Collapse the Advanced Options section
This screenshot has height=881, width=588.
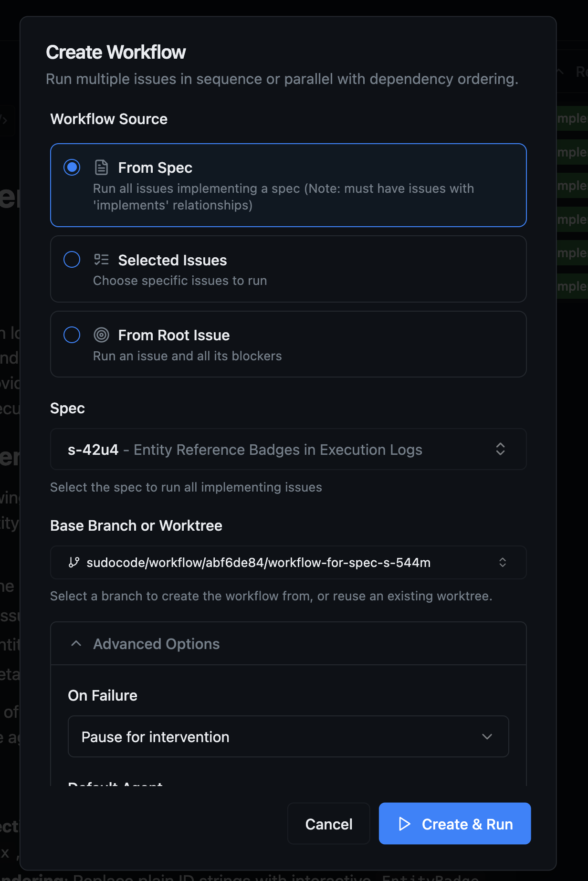click(x=156, y=643)
